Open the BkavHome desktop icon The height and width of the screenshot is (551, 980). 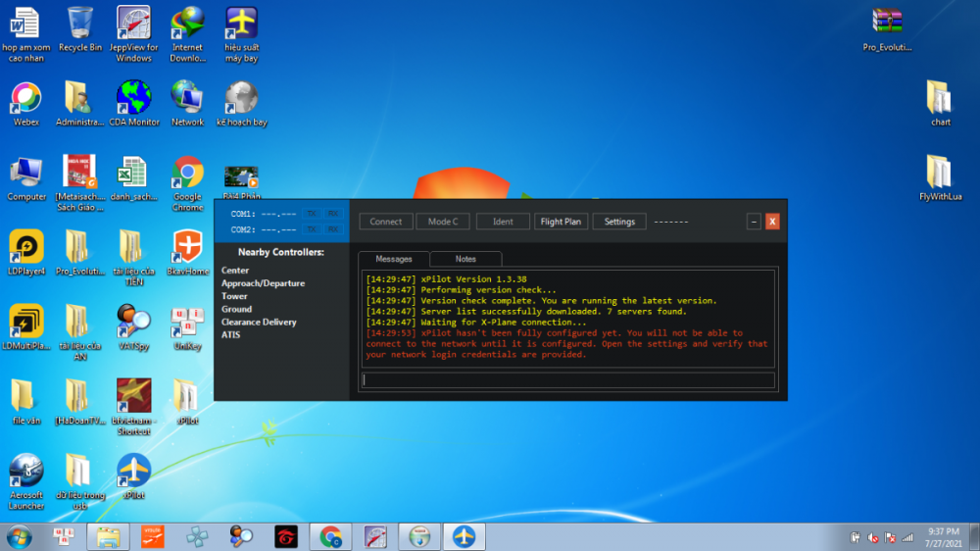(x=187, y=248)
